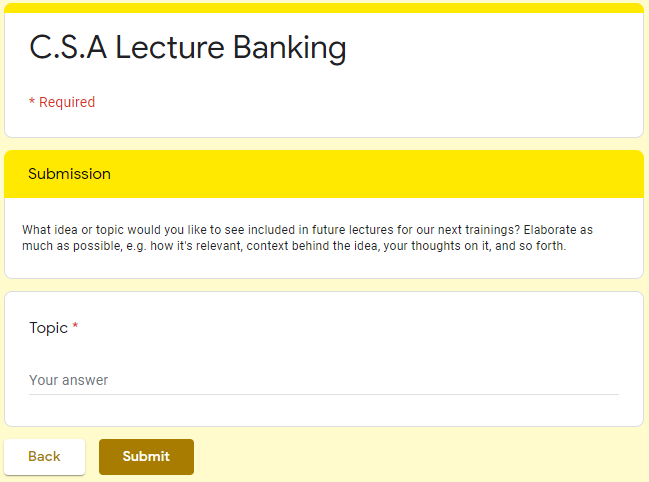The width and height of the screenshot is (649, 482).
Task: Click the red "* Required" notice
Action: [x=62, y=102]
